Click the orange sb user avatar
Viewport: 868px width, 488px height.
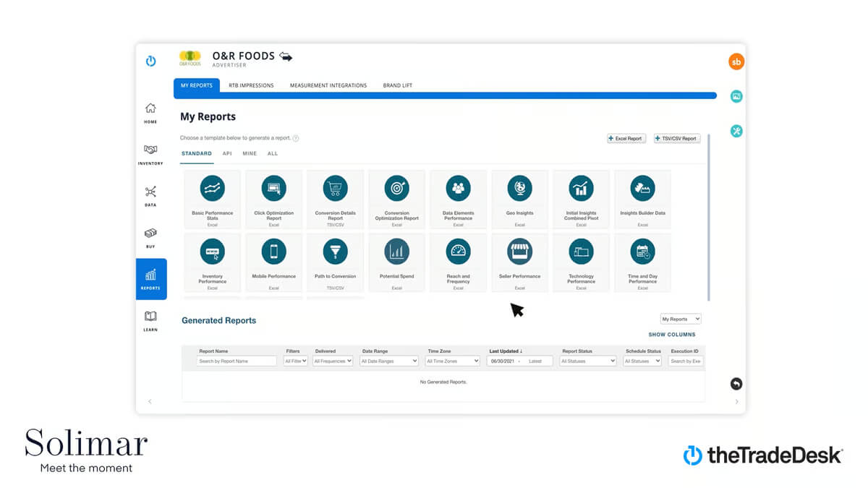tap(736, 62)
